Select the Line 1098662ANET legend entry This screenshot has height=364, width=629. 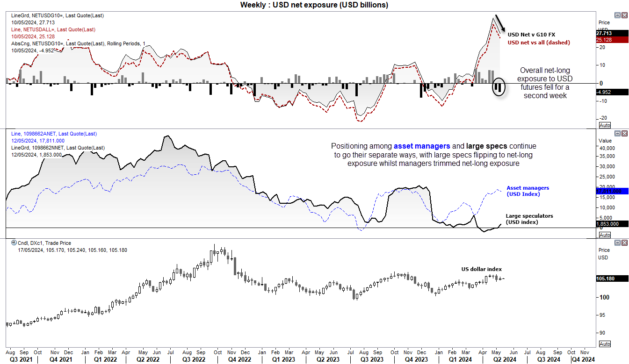click(x=54, y=134)
